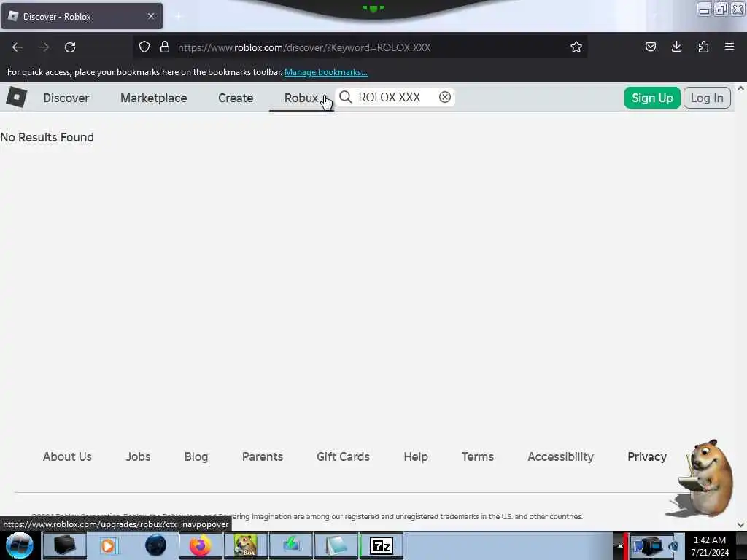Open the Privacy footer link

tap(647, 456)
